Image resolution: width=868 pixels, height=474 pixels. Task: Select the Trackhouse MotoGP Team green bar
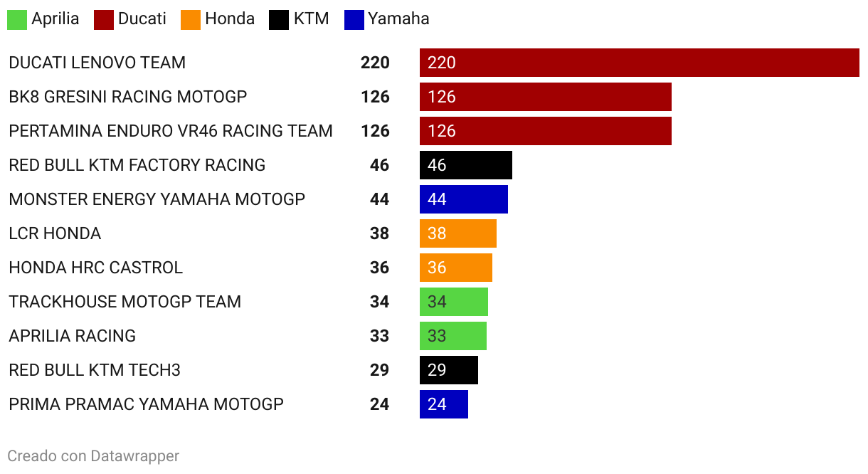coord(454,302)
